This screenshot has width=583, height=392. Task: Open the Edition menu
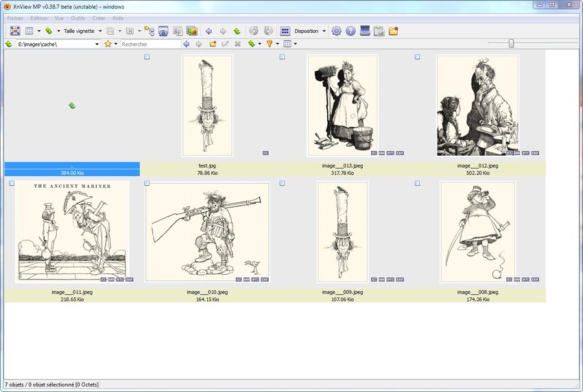38,18
